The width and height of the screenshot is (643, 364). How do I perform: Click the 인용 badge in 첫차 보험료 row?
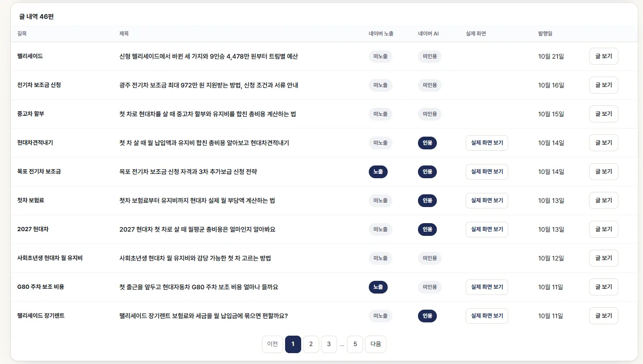(x=427, y=200)
